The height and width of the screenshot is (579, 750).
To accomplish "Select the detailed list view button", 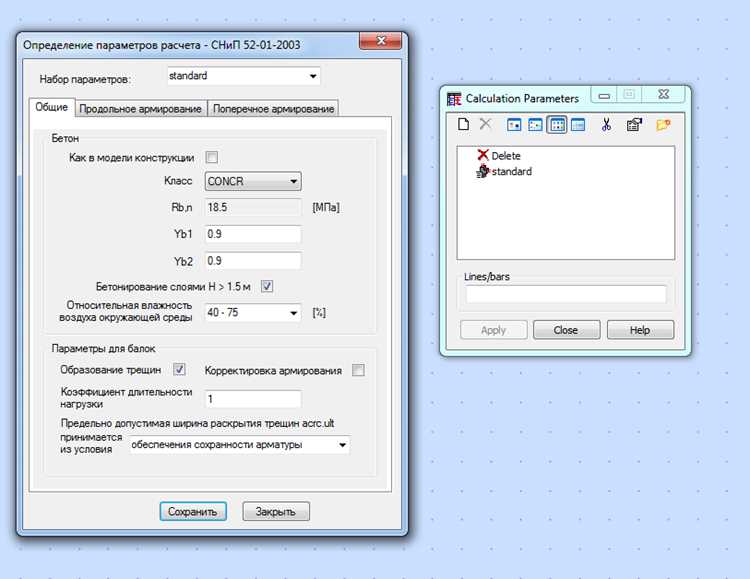I will click(x=578, y=125).
